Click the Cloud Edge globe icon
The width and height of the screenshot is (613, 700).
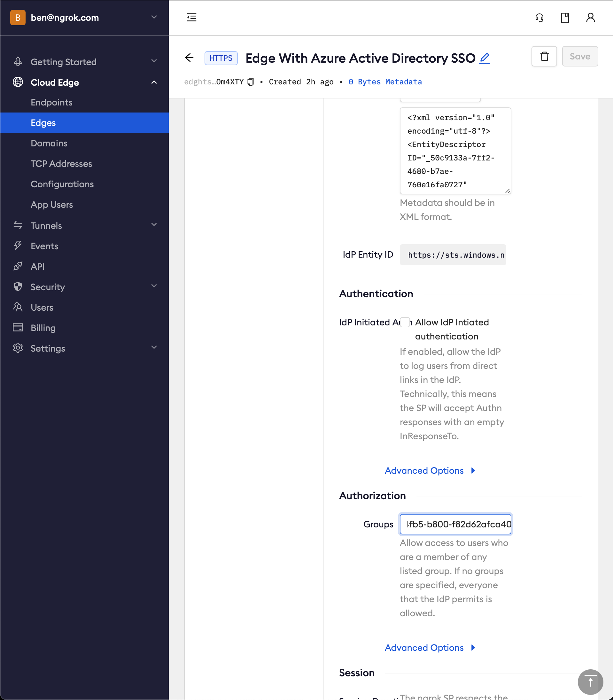click(18, 82)
